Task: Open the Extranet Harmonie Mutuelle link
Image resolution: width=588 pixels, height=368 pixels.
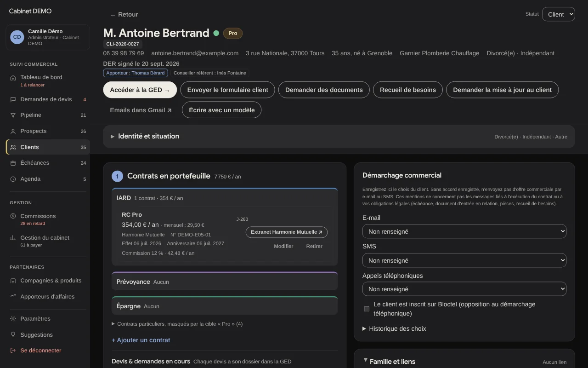Action: (287, 232)
